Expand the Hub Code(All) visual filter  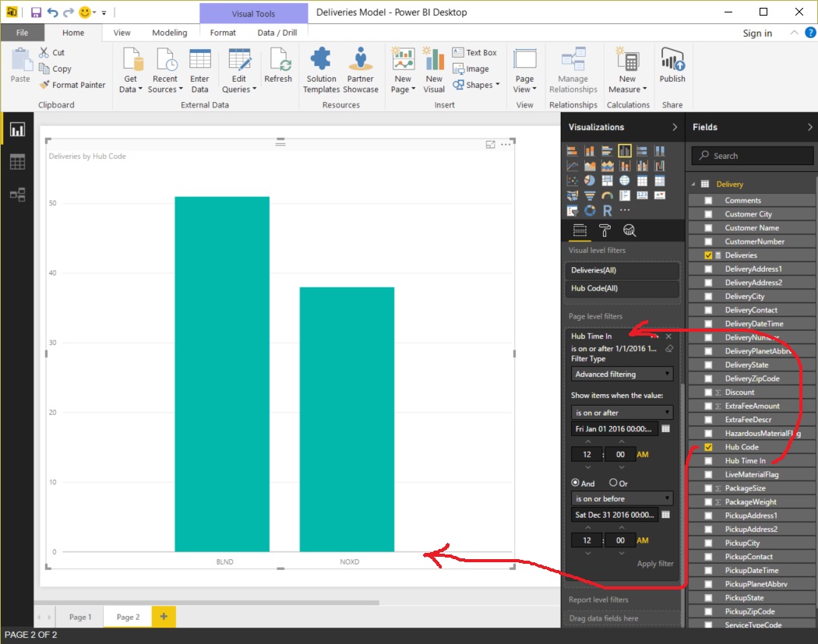622,288
